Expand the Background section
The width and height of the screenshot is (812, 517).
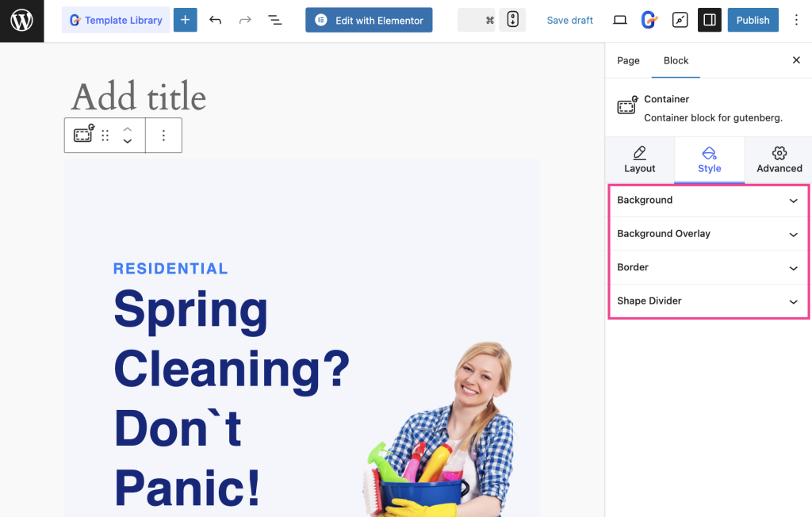[x=708, y=200]
